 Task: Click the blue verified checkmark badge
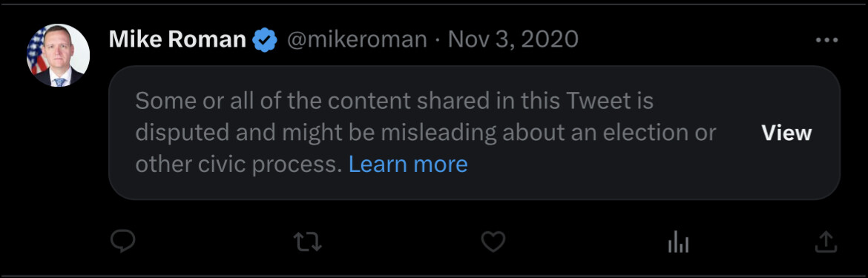265,40
